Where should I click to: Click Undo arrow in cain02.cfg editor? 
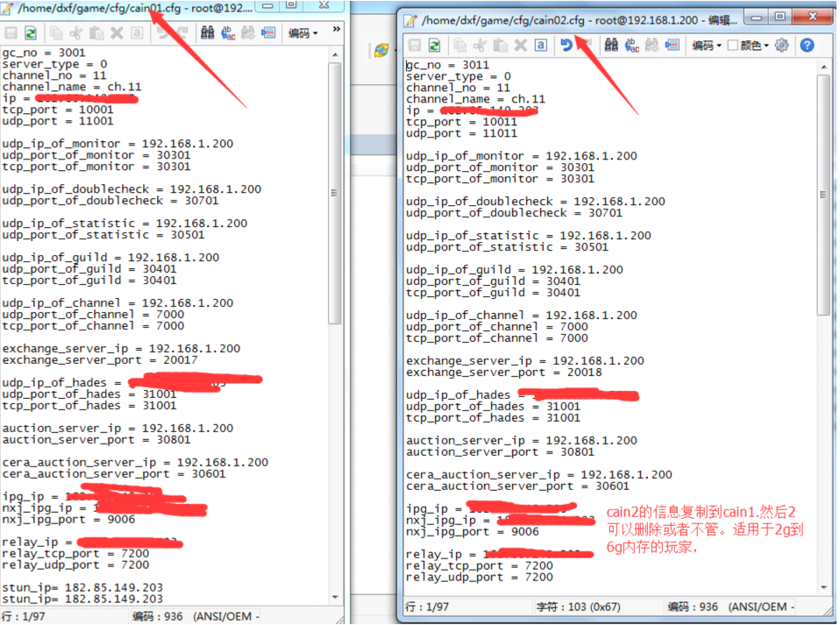(566, 45)
